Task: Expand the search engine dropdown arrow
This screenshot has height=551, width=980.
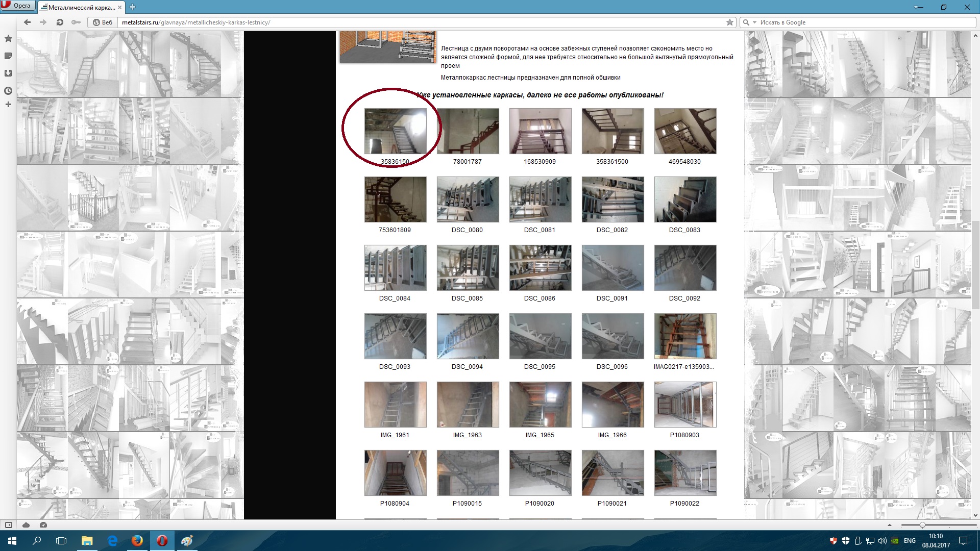Action: coord(754,22)
